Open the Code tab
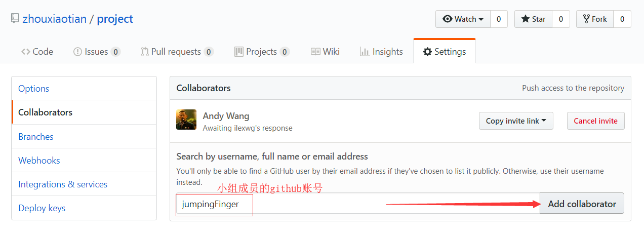 point(37,52)
